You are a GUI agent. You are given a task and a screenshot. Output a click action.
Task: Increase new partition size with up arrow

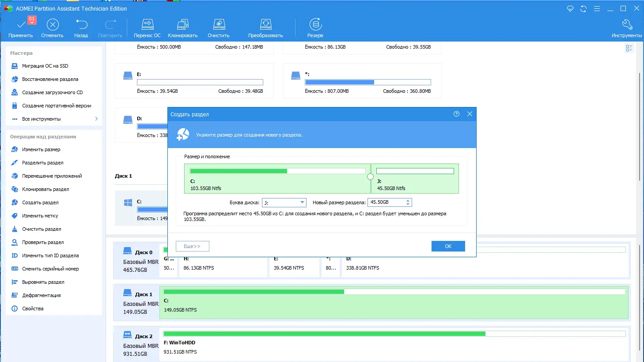(408, 201)
